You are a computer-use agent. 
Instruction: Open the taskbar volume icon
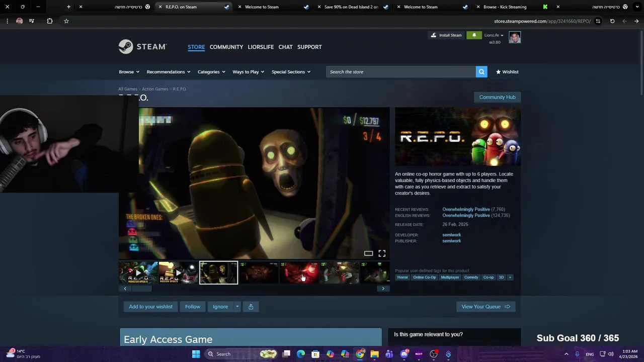[x=612, y=354]
